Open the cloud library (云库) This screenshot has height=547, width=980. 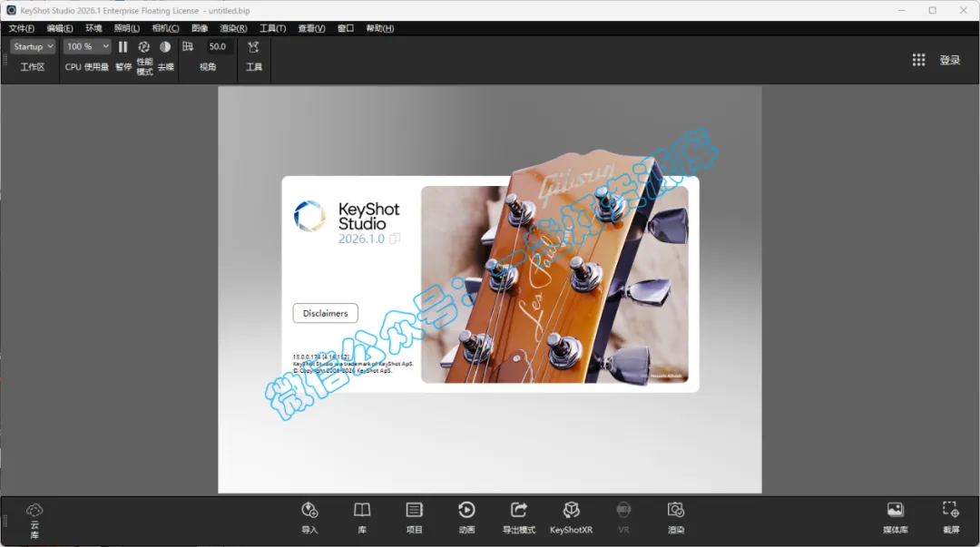point(34,520)
